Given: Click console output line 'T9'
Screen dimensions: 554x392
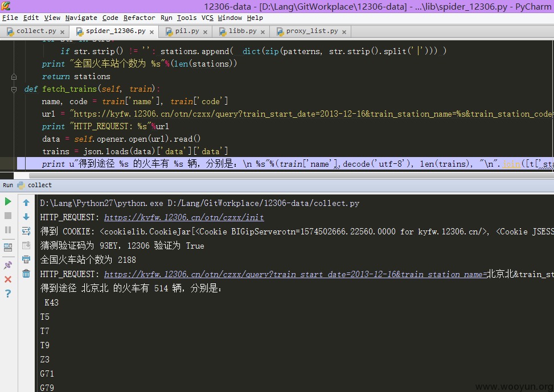Looking at the screenshot, I should 45,345.
